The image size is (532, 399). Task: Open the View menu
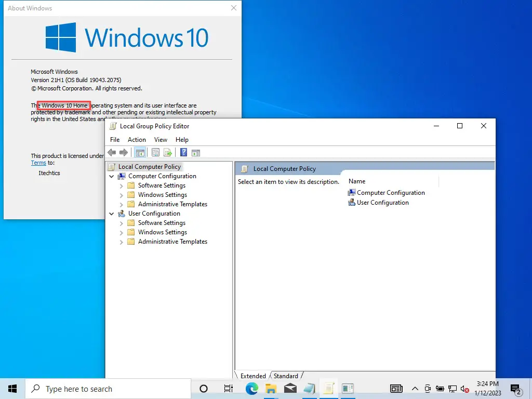[x=161, y=140]
